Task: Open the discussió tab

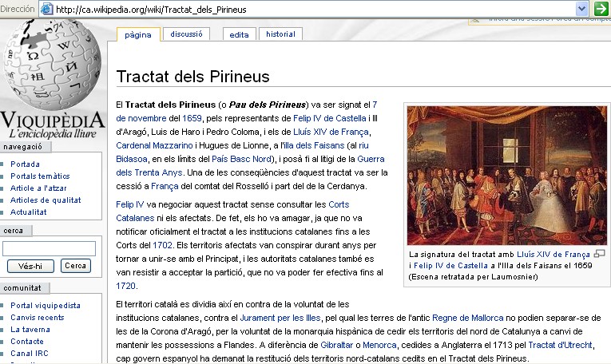Action: point(186,34)
